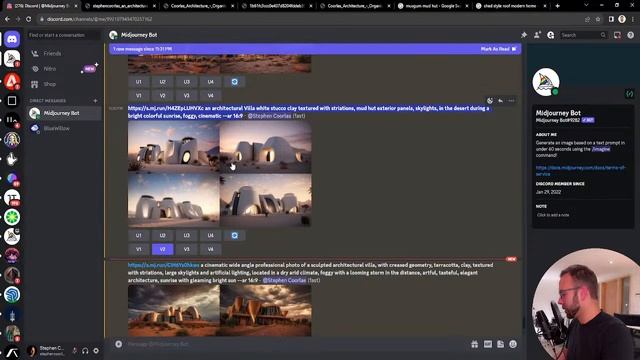Open the terms-of-service link in bot profile
Image resolution: width=640 pixels, height=360 pixels.
point(580,171)
